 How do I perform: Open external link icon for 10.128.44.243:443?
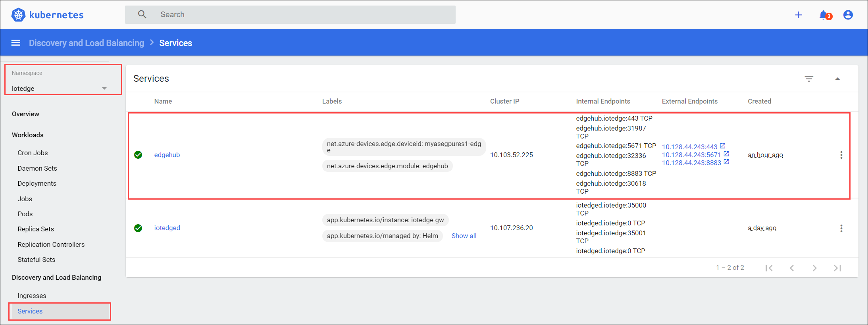[723, 146]
